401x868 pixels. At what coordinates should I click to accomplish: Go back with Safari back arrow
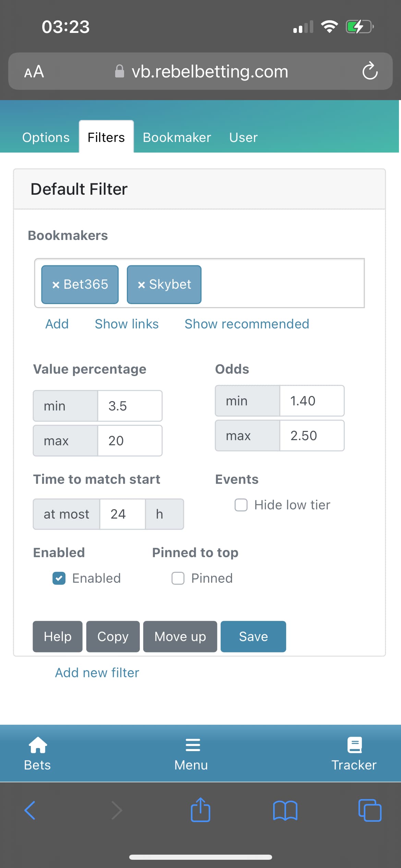point(30,810)
